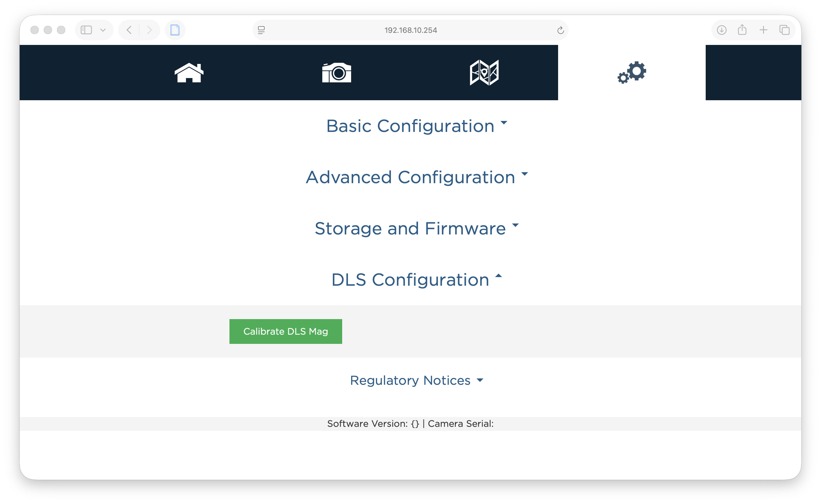Screen dimensions: 821x504
Task: Show tab overview icon
Action: pos(784,30)
